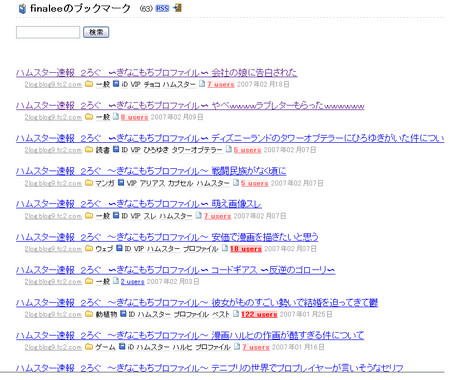
Task: Open bookmark 安価で漫画を描きたいと思う
Action: click(167, 237)
